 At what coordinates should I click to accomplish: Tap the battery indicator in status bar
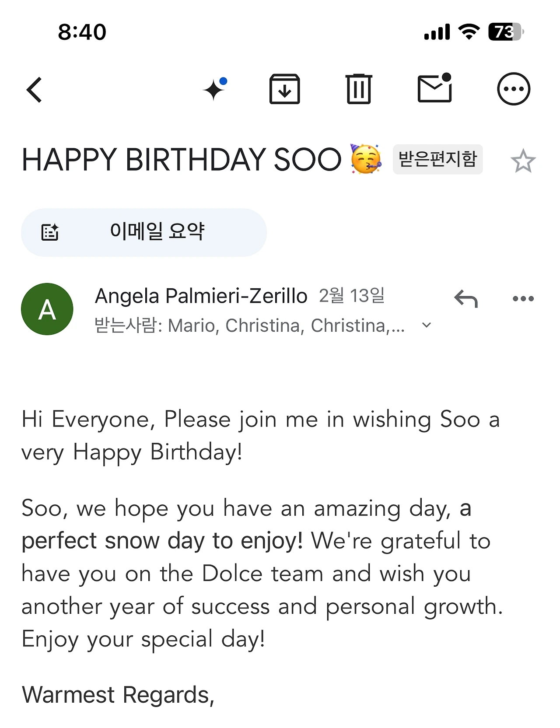tap(506, 32)
